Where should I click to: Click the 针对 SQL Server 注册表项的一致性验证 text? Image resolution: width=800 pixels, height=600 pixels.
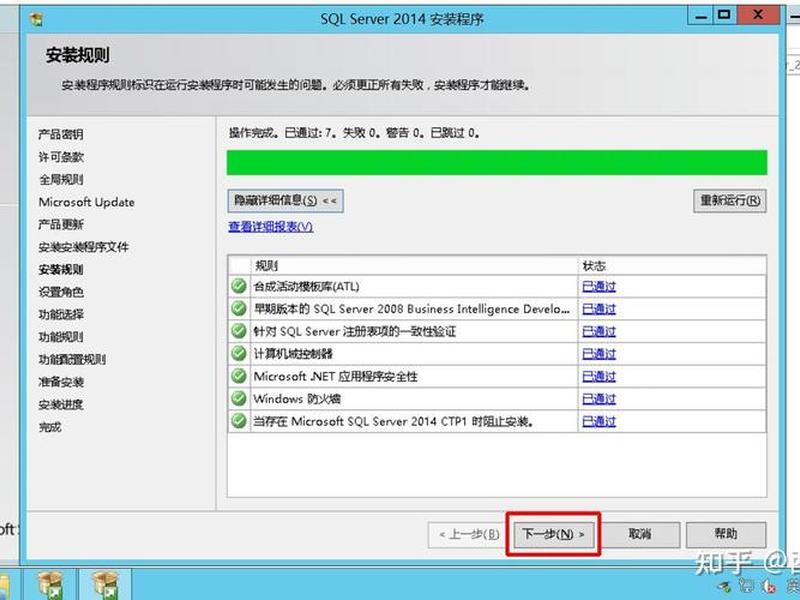[355, 331]
